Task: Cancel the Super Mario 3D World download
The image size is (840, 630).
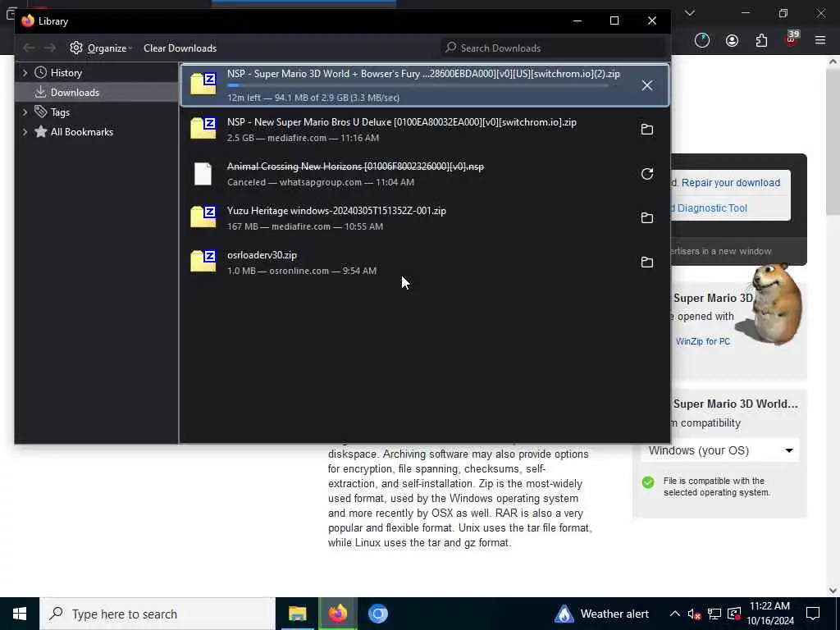Action: pos(646,85)
